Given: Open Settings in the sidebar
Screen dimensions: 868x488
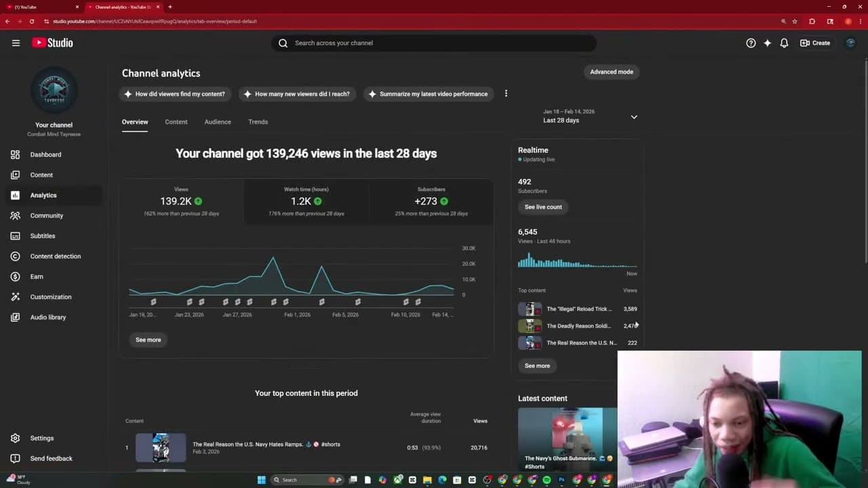Looking at the screenshot, I should 54,439.
